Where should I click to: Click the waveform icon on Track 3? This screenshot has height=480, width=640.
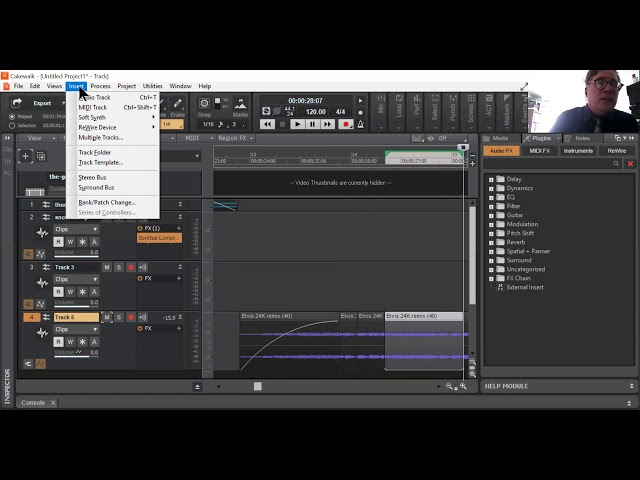(x=42, y=283)
